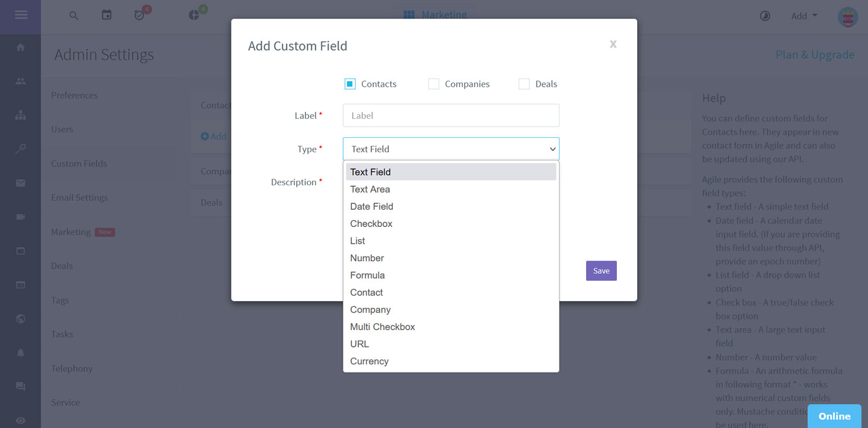This screenshot has height=428, width=868.
Task: Click the purple Save button
Action: (601, 271)
